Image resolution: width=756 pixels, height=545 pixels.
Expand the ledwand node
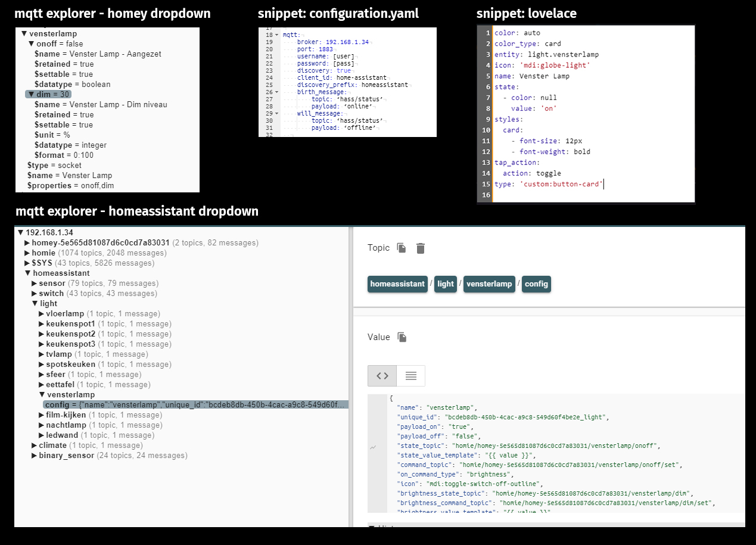(42, 435)
